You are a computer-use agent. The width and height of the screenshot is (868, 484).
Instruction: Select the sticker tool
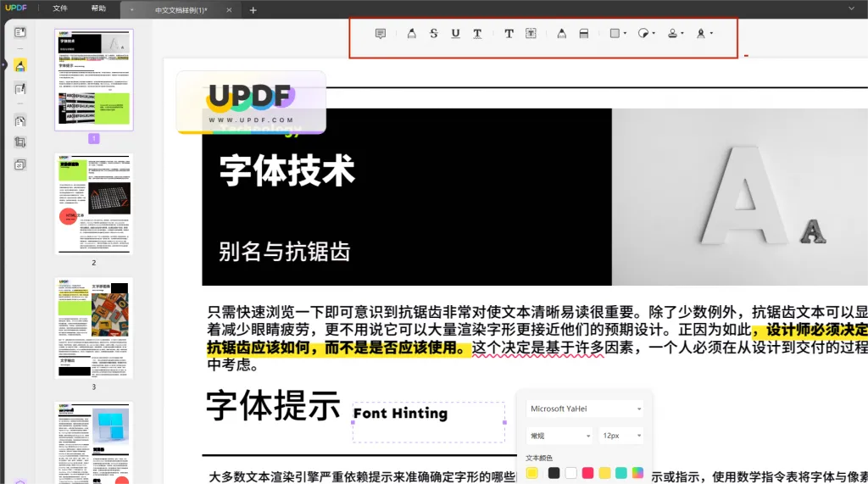pyautogui.click(x=643, y=34)
